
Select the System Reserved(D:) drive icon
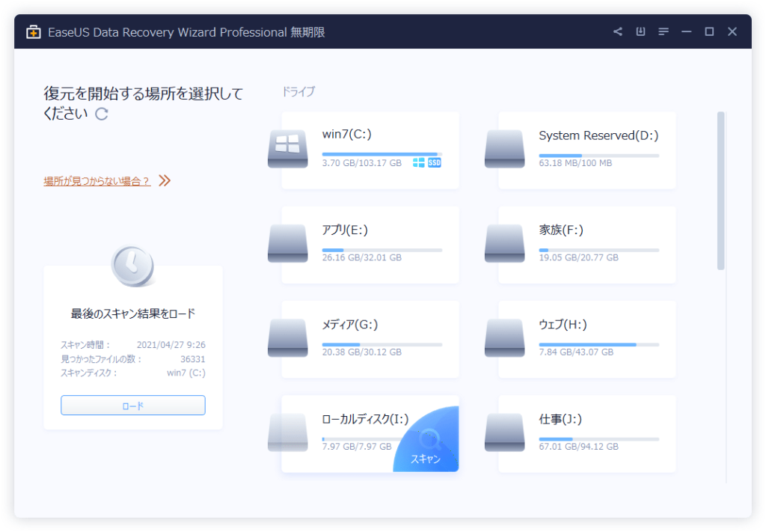click(505, 148)
